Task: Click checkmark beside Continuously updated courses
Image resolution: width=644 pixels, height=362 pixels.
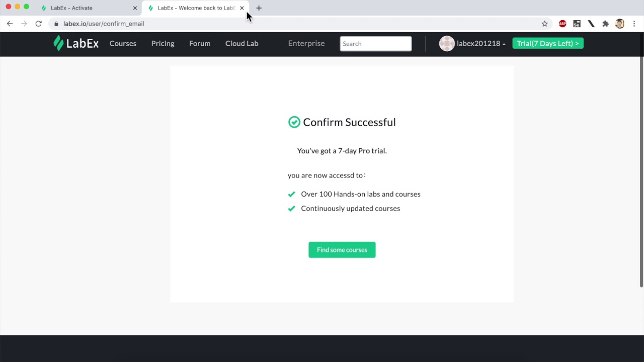Action: (291, 209)
